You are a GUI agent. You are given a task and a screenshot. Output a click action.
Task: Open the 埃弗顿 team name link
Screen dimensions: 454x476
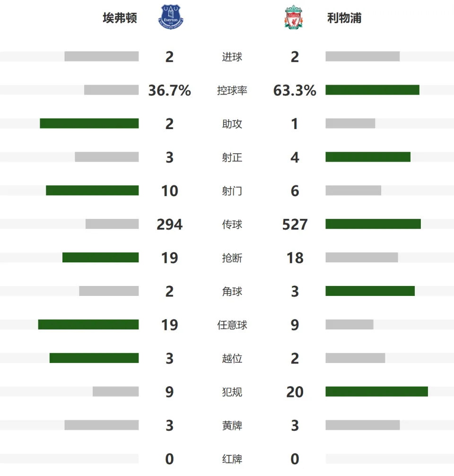click(x=120, y=18)
